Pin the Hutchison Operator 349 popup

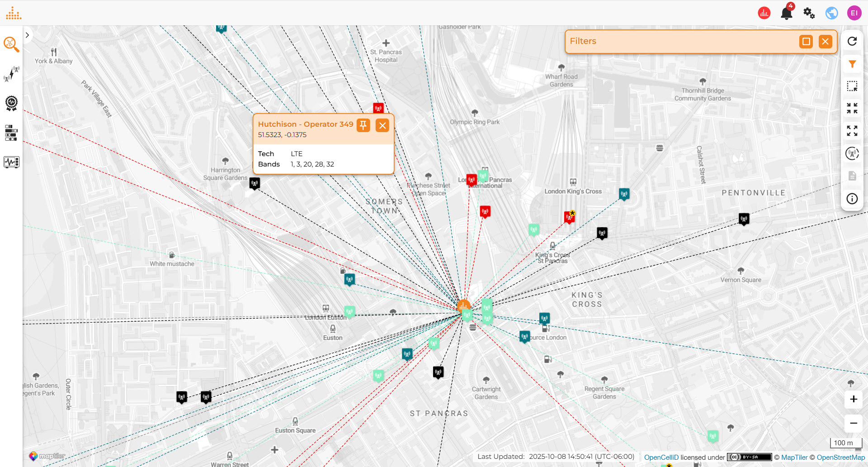point(363,125)
